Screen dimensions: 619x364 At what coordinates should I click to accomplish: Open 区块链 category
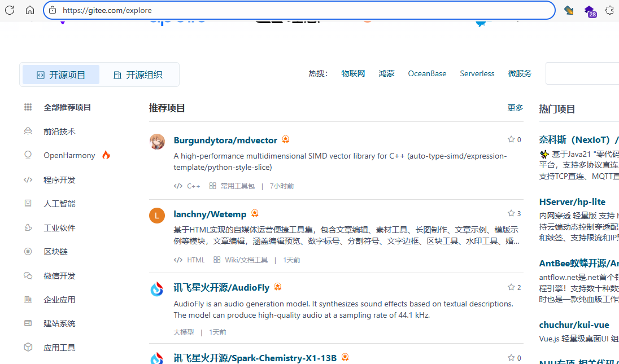(x=55, y=252)
